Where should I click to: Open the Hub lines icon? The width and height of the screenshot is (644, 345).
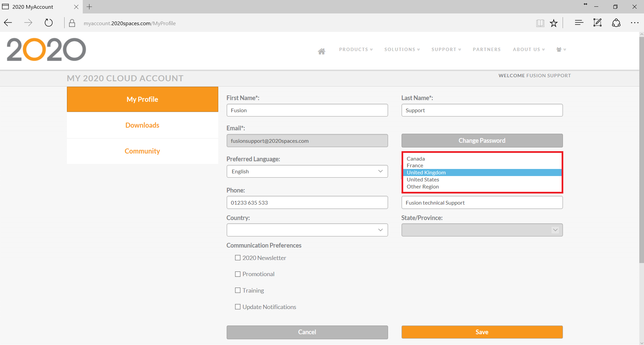point(579,23)
